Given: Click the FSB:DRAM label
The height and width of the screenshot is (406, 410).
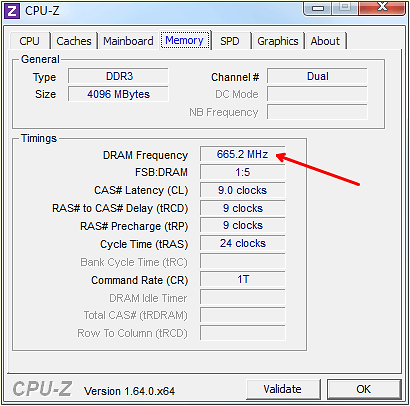Looking at the screenshot, I should coord(161,172).
